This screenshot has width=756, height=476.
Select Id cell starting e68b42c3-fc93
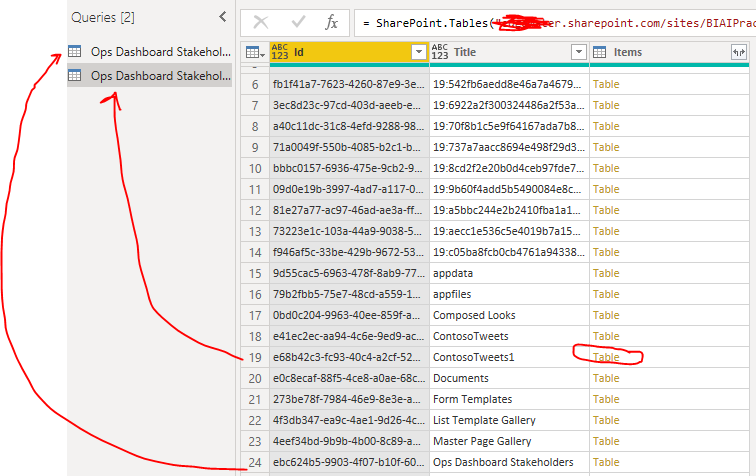[x=349, y=357]
